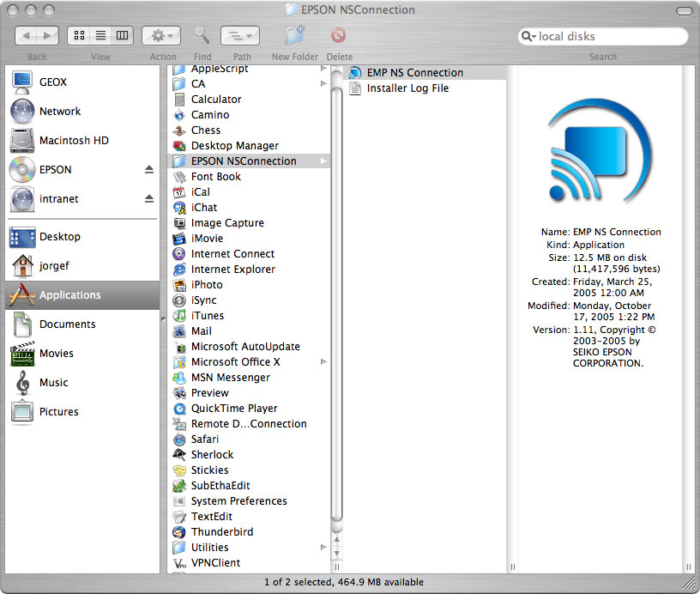Select Internet Connect application
This screenshot has height=594, width=700.
(x=249, y=254)
